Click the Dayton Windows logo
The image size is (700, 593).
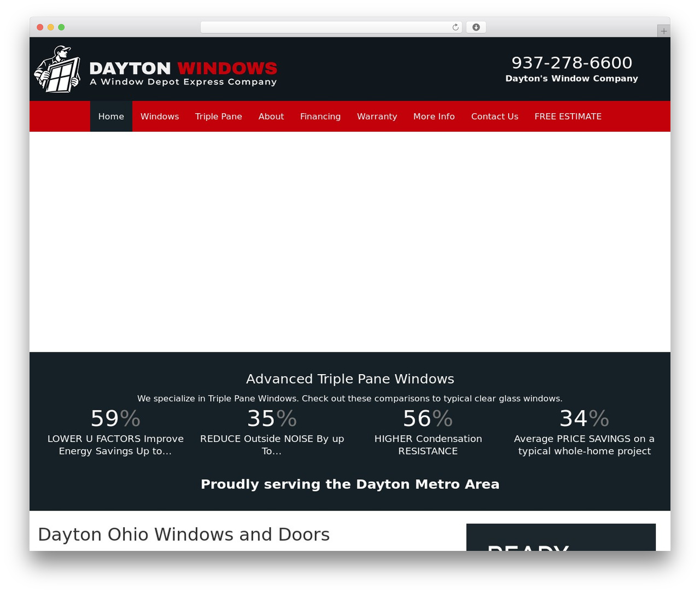pyautogui.click(x=156, y=69)
